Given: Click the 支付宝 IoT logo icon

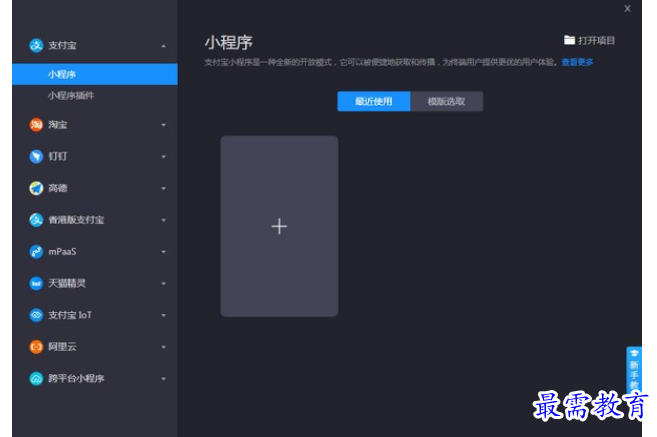Looking at the screenshot, I should (36, 315).
